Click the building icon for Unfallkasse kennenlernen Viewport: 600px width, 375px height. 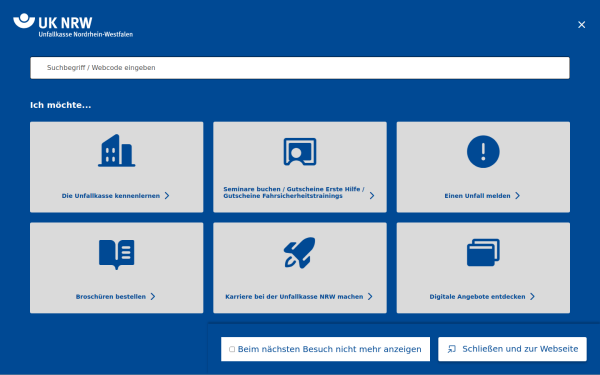click(116, 151)
